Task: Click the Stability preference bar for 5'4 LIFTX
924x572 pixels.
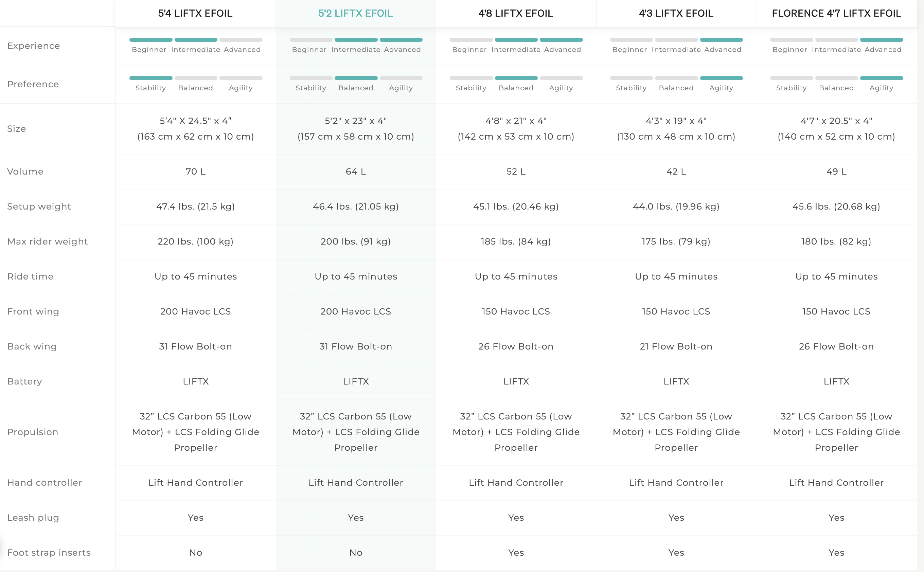Action: pyautogui.click(x=150, y=78)
